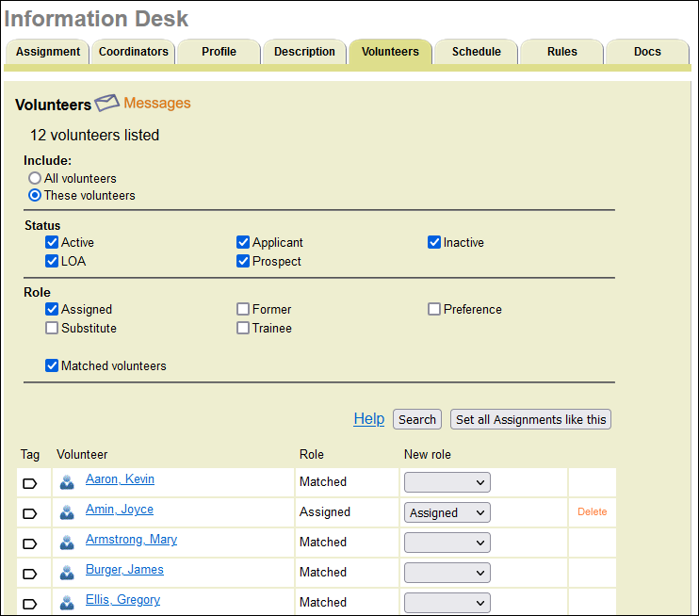Viewport: 699px width, 616px height.
Task: Click the person icon next to Ellis, Gregory
Action: [x=67, y=603]
